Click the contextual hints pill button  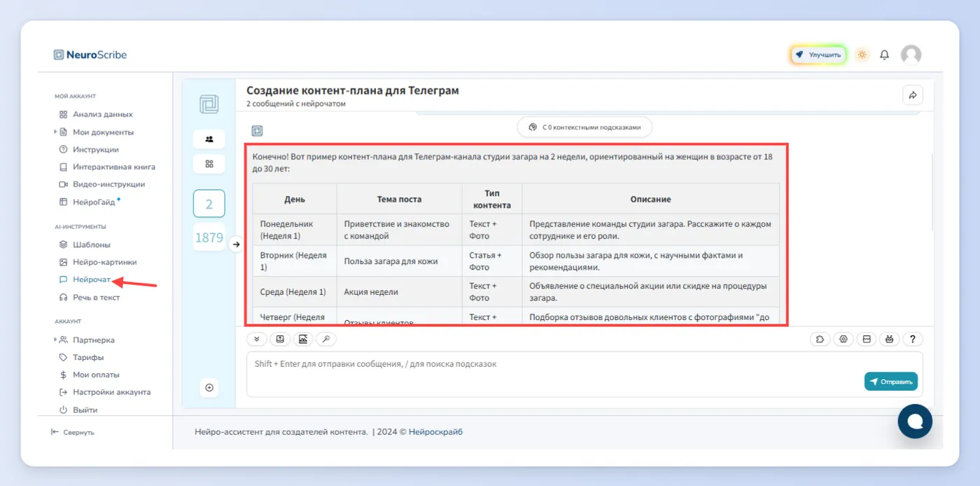584,127
